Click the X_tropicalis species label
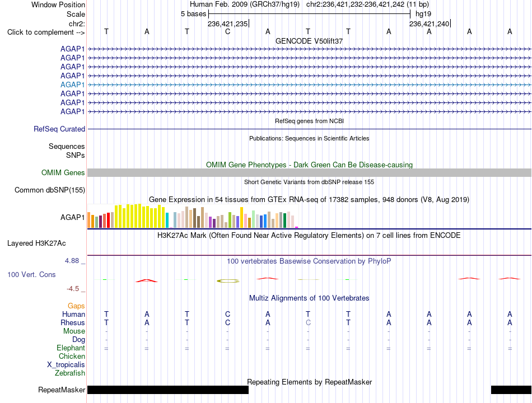The height and width of the screenshot is (403, 532). point(66,365)
